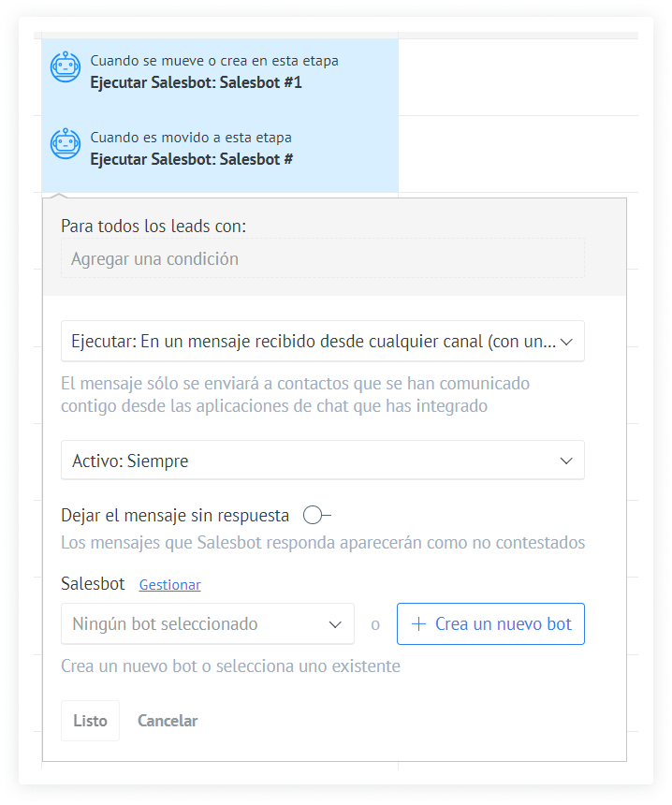Click the plus icon in 'Crea un nuevo bot'
This screenshot has width=672, height=805.
[x=418, y=624]
